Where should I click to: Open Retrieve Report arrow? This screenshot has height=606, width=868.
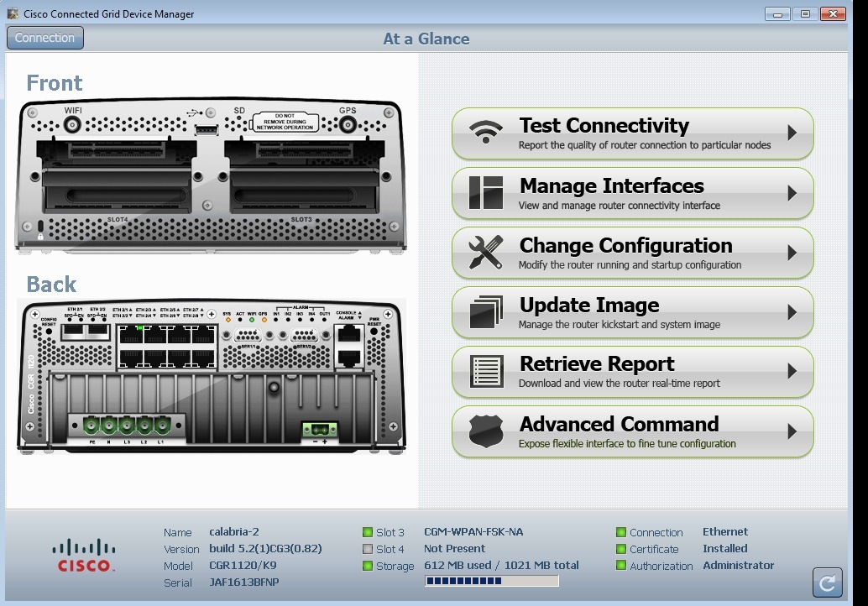click(792, 371)
